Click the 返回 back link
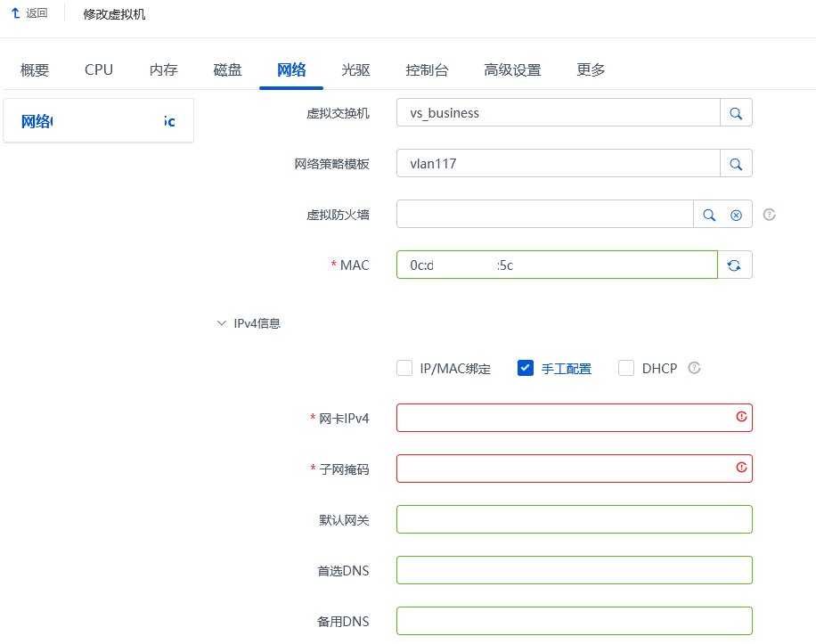This screenshot has width=816, height=644. click(29, 14)
